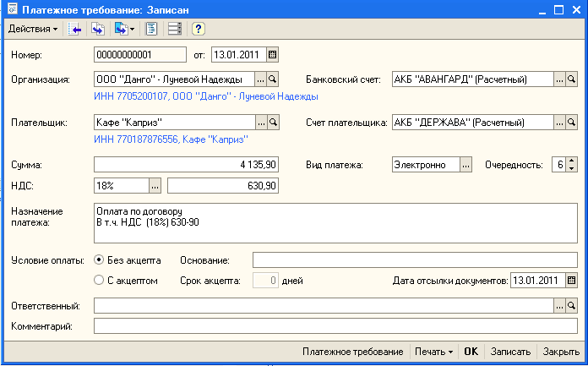The height and width of the screenshot is (366, 588).
Task: Click magnifier icon beside Организация field
Action: [273, 79]
